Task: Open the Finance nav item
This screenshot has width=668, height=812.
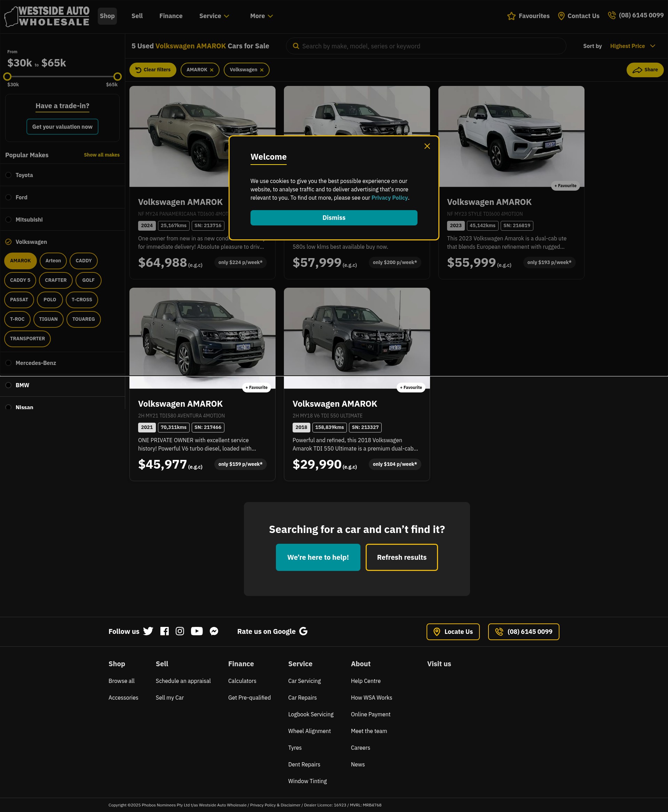Action: pyautogui.click(x=171, y=16)
